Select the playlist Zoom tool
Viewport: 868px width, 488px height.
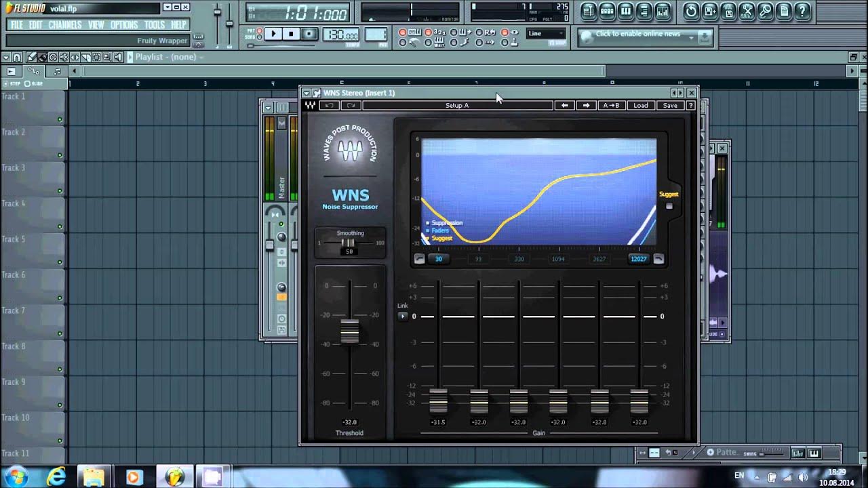(107, 57)
